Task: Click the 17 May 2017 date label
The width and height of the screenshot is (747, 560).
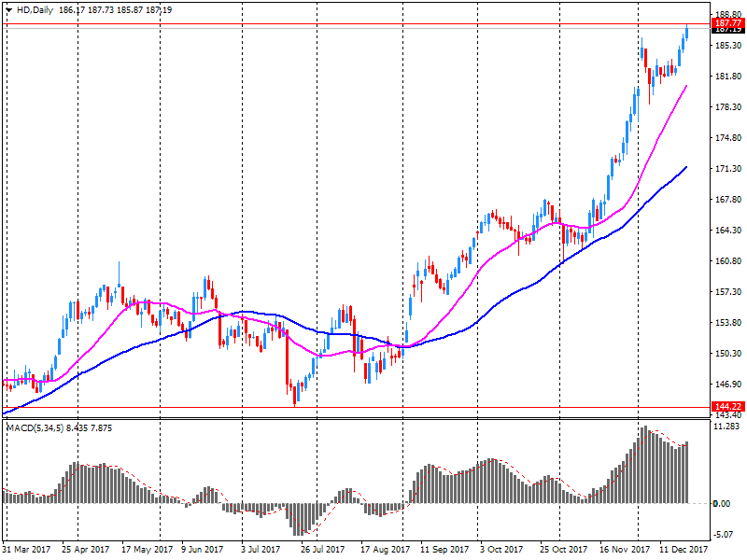Action: (x=147, y=549)
